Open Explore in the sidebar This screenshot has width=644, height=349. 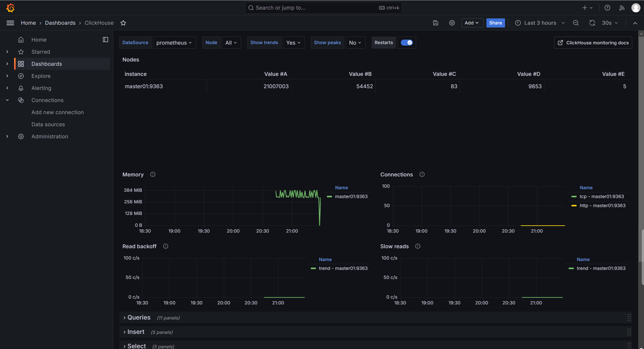(41, 76)
